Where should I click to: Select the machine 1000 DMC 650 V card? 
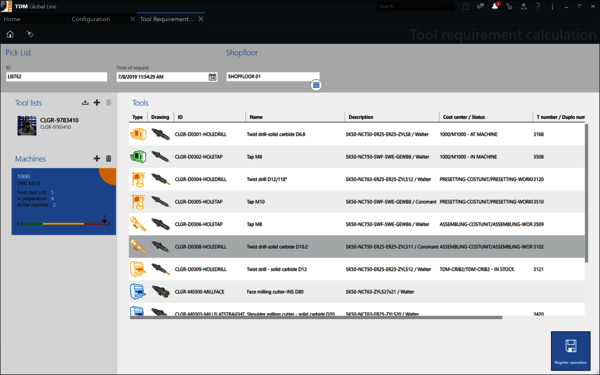64,202
